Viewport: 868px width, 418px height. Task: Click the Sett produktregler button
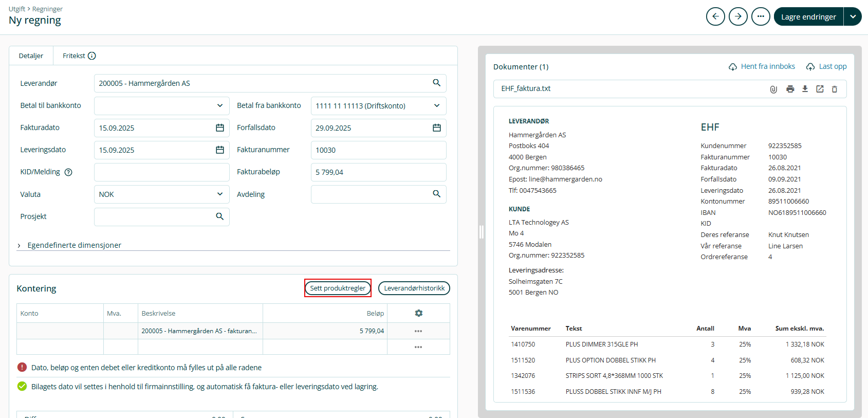[338, 288]
